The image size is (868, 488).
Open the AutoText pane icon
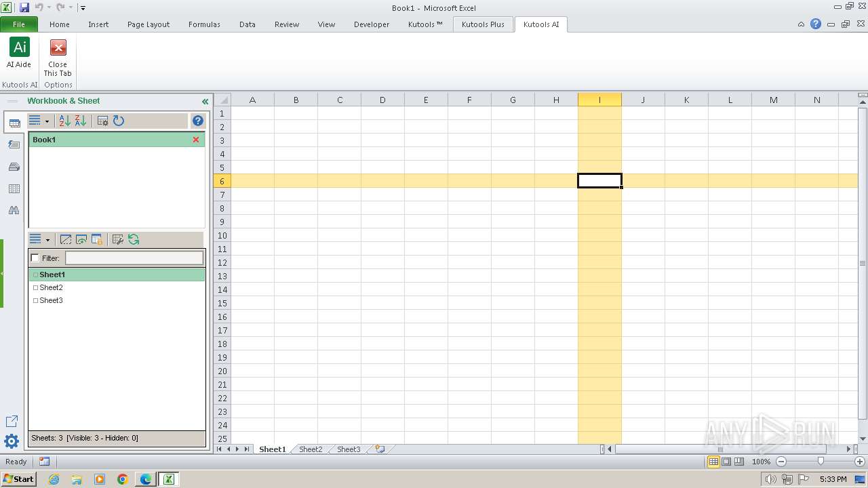coord(14,144)
